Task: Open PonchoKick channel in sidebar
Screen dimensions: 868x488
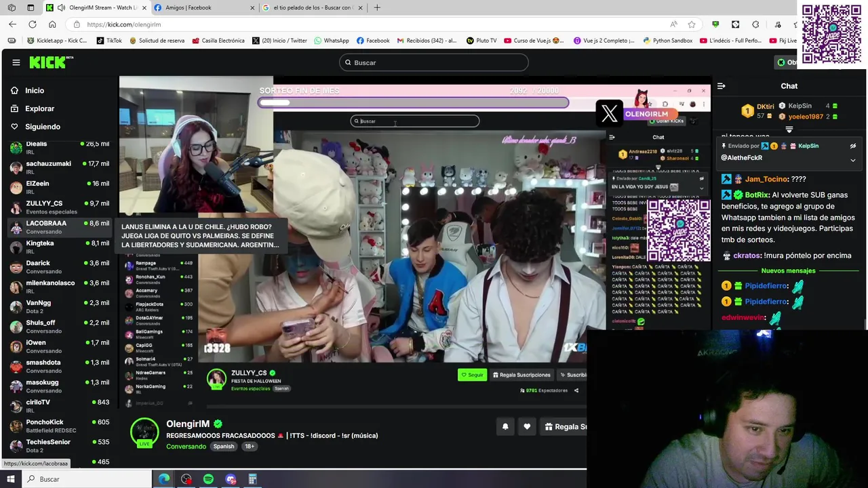Action: pos(59,426)
